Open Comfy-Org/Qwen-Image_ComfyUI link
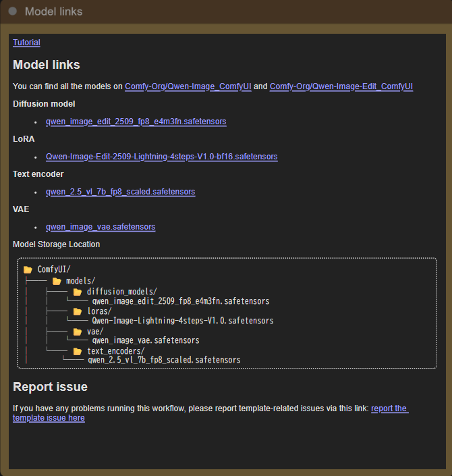 pyautogui.click(x=188, y=86)
